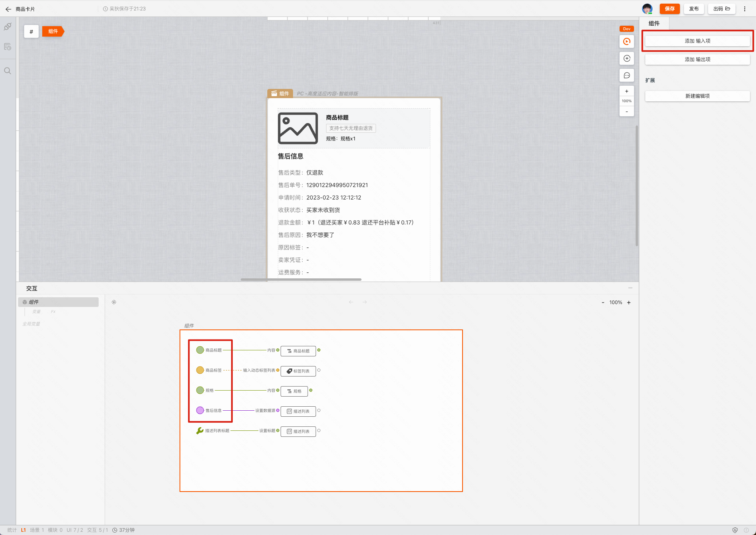The image size is (756, 535).
Task: Select the 组件 tab in the right panel
Action: [x=654, y=23]
